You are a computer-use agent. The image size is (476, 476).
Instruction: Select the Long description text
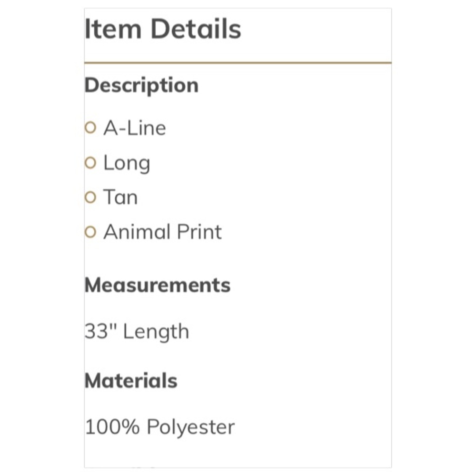pos(127,164)
